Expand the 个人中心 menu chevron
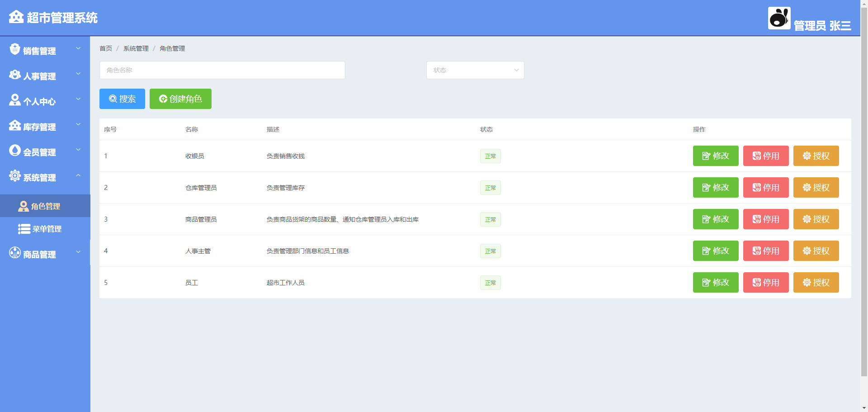 pyautogui.click(x=78, y=99)
